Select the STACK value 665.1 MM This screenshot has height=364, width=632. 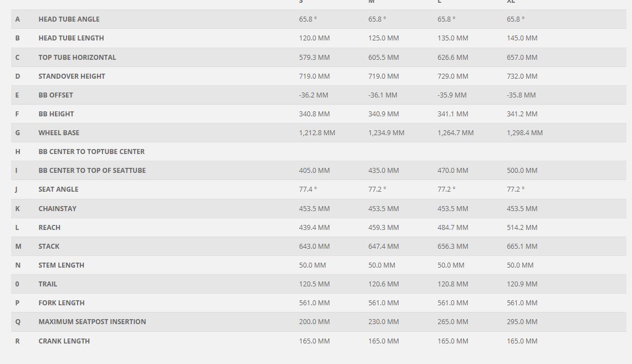522,246
